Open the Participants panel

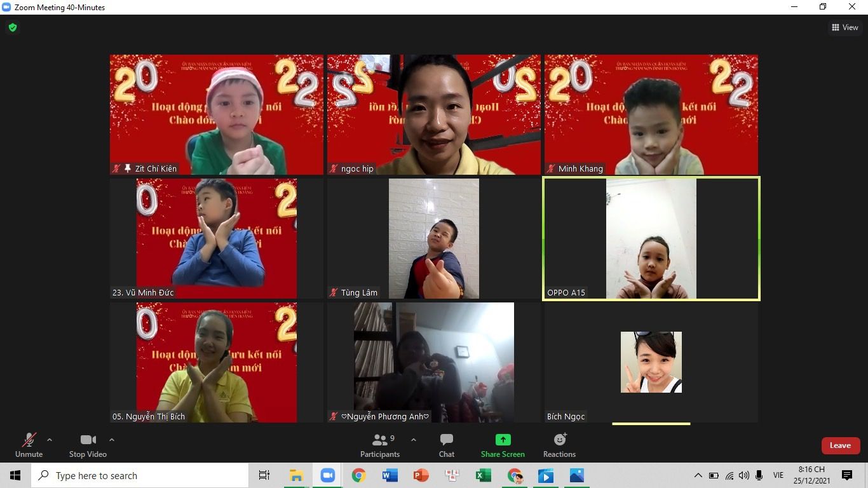point(380,445)
